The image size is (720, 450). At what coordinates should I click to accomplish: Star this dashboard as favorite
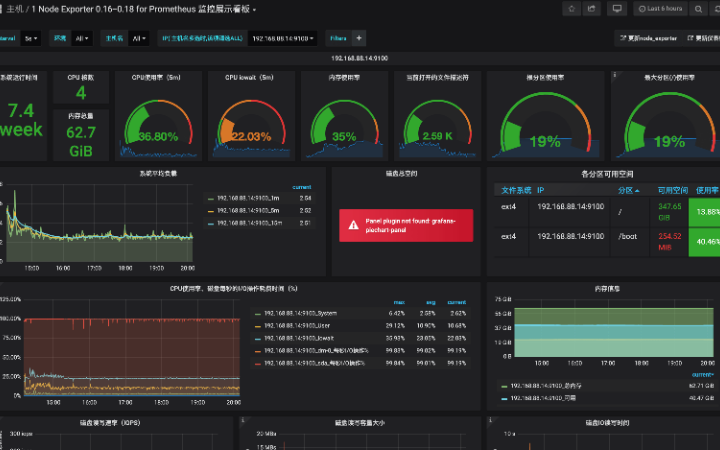tap(571, 9)
